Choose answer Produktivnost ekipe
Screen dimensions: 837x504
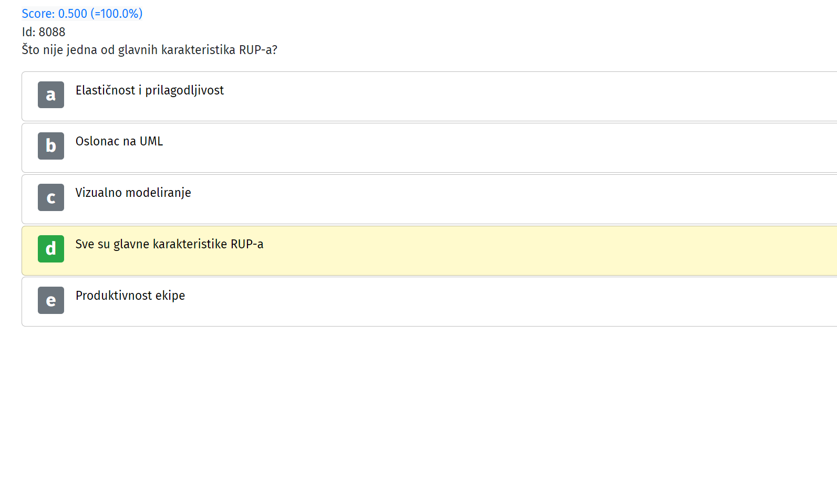[130, 296]
